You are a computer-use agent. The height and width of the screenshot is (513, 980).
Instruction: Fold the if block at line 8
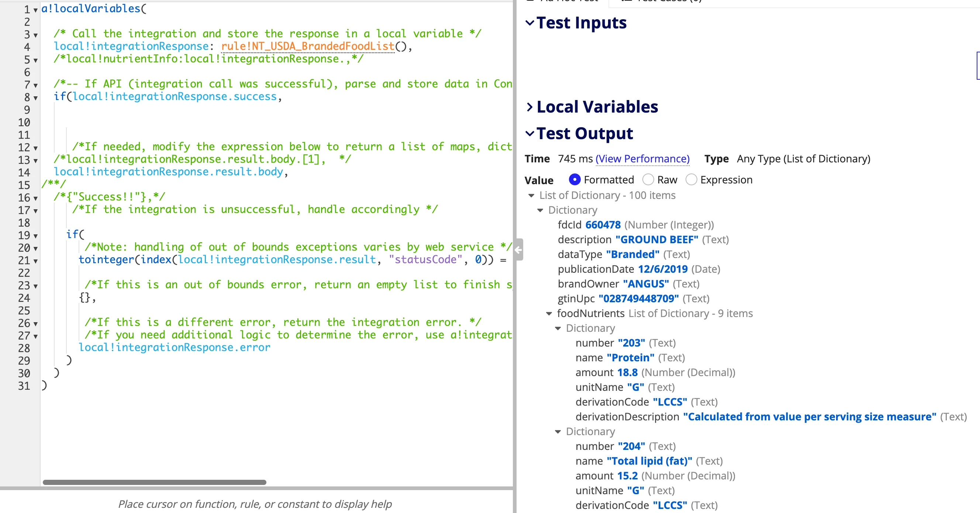pos(35,98)
